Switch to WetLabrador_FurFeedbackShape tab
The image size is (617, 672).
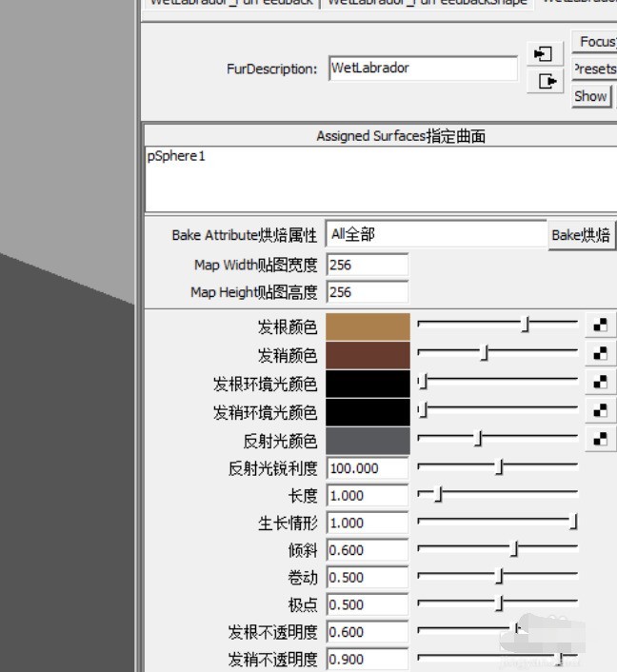[x=427, y=3]
